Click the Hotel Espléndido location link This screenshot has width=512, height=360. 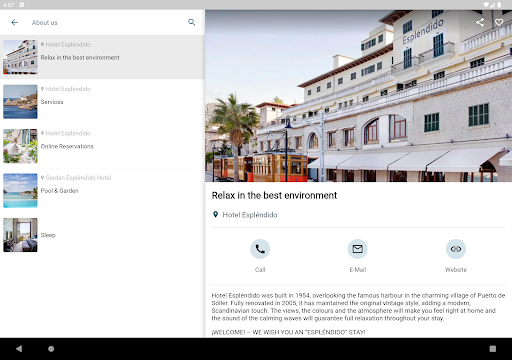coord(250,215)
